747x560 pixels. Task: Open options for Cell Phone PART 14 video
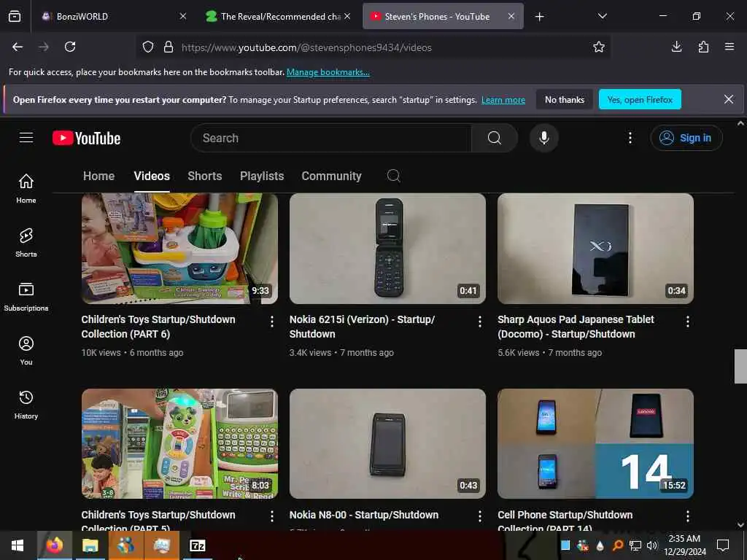687,516
